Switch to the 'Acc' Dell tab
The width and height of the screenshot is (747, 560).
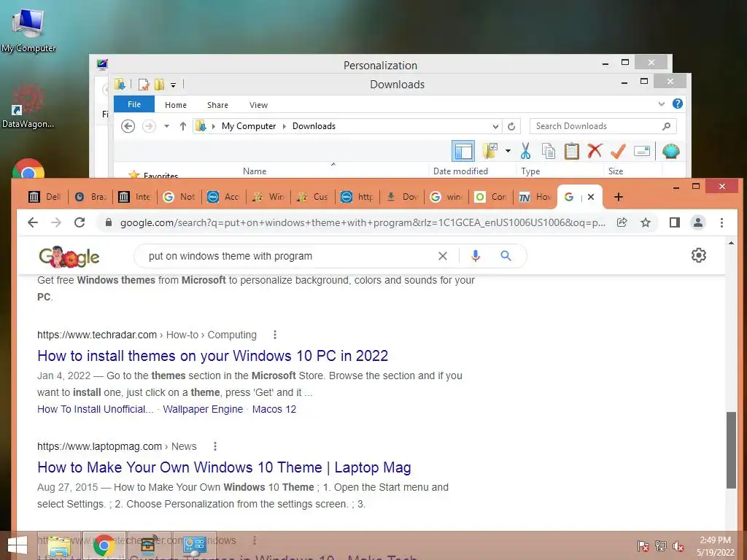(223, 197)
